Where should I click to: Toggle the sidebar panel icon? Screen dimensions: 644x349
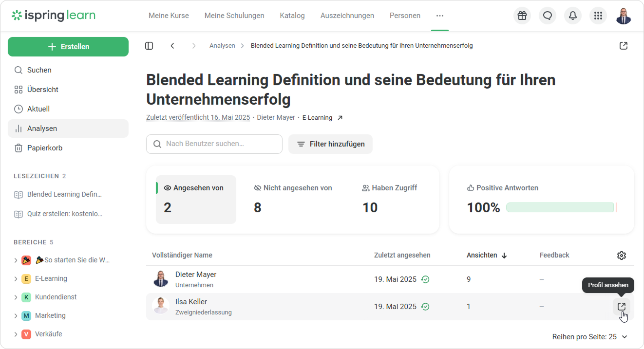coord(149,46)
